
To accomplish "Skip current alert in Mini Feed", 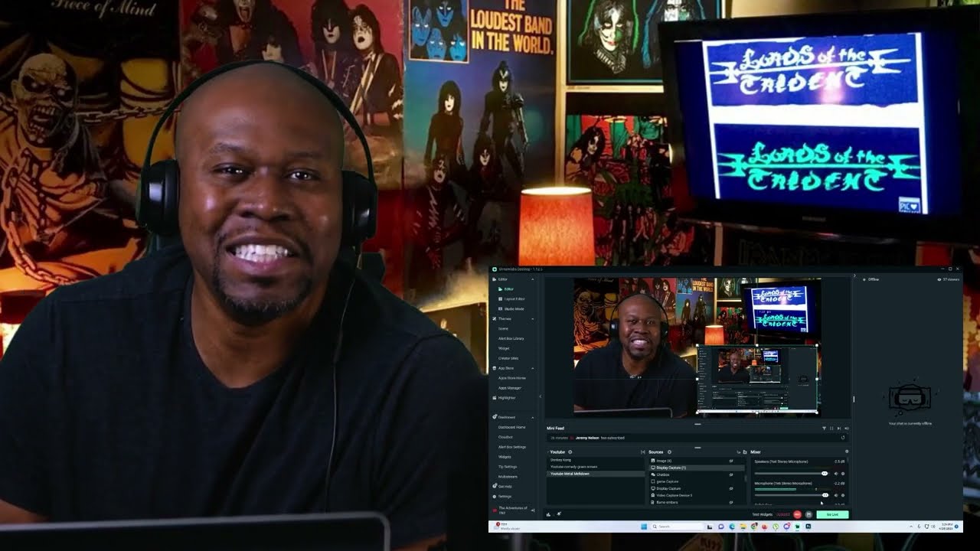I will coord(839,429).
